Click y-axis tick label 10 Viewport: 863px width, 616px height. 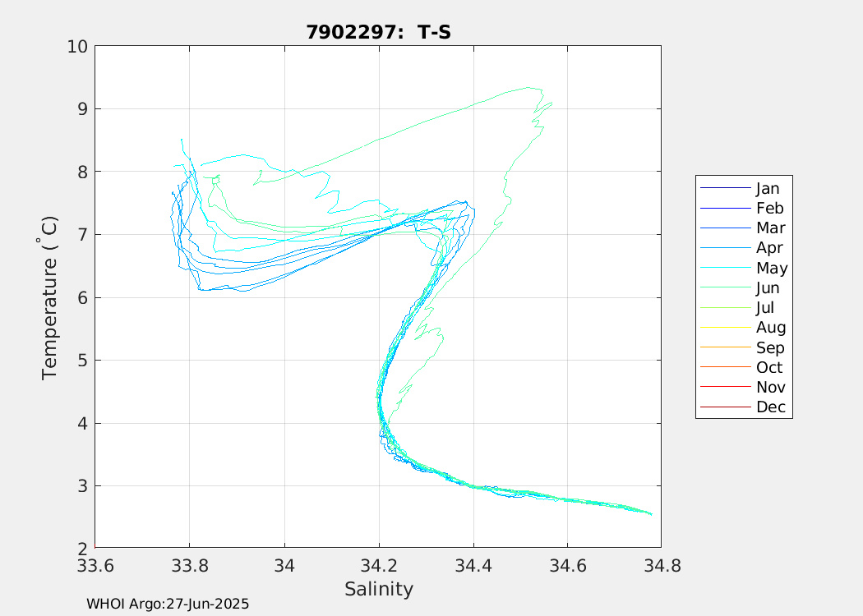coord(77,46)
